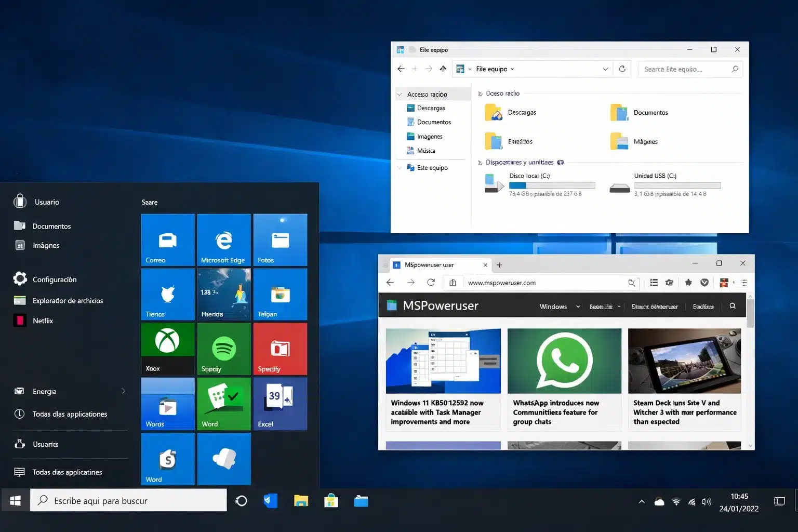The image size is (798, 532).
Task: Expand the Windows dropdown on MSPoweruser navbar
Action: click(x=558, y=306)
